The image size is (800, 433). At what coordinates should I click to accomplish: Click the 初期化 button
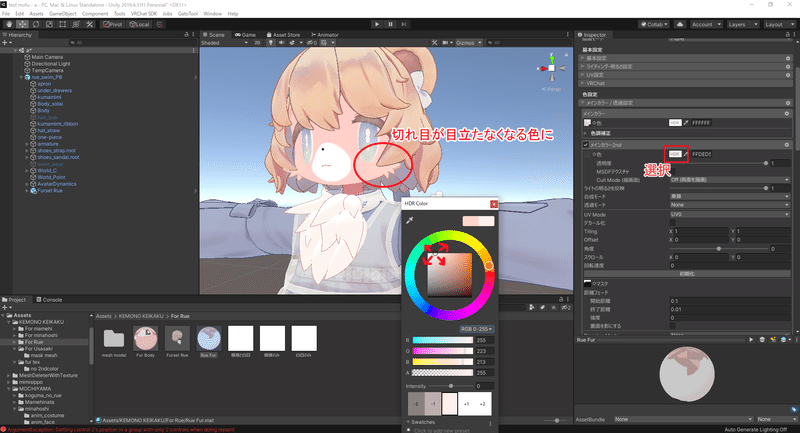click(x=687, y=274)
